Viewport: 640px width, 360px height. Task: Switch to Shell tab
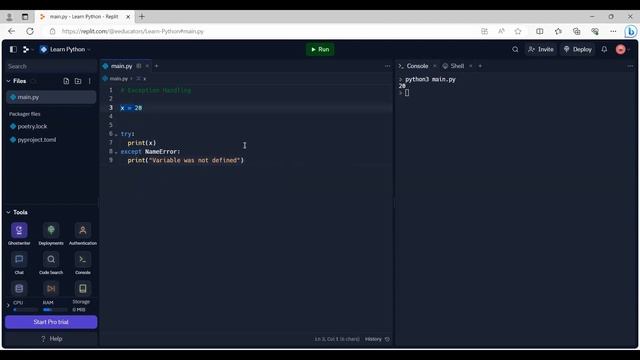click(453, 66)
